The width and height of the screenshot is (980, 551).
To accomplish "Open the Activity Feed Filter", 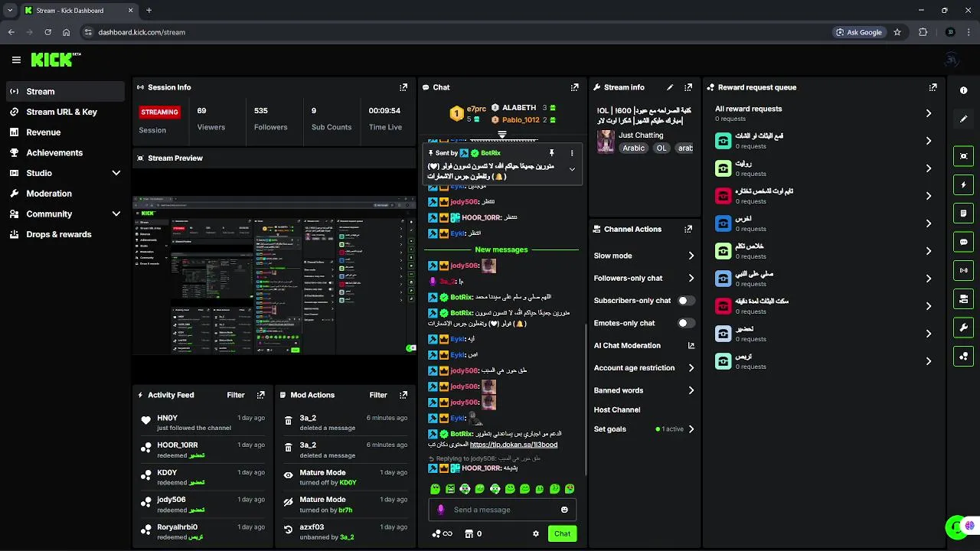I will click(236, 395).
